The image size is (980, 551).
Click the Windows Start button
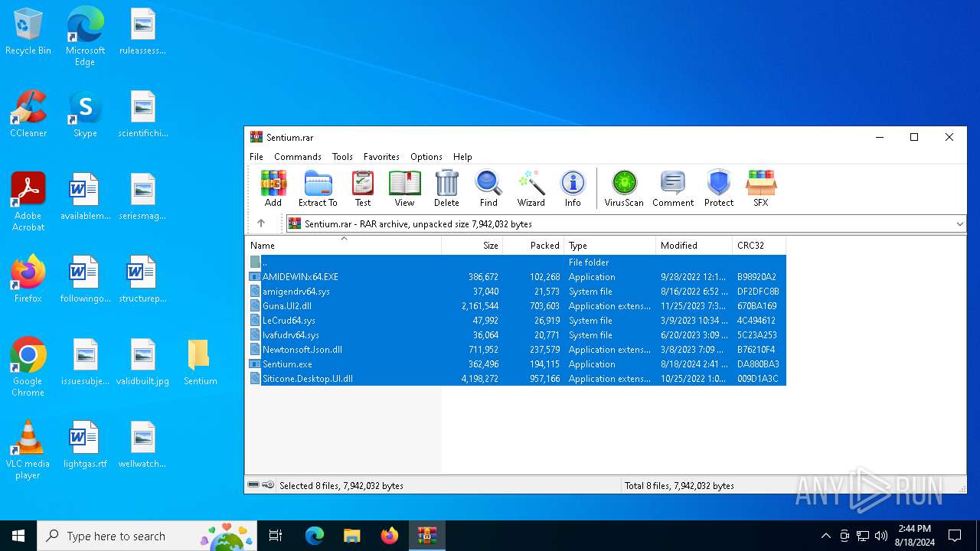pyautogui.click(x=18, y=536)
